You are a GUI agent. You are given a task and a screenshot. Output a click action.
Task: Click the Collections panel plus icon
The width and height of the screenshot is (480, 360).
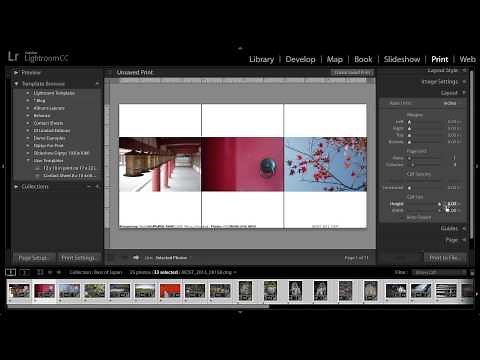click(x=97, y=187)
